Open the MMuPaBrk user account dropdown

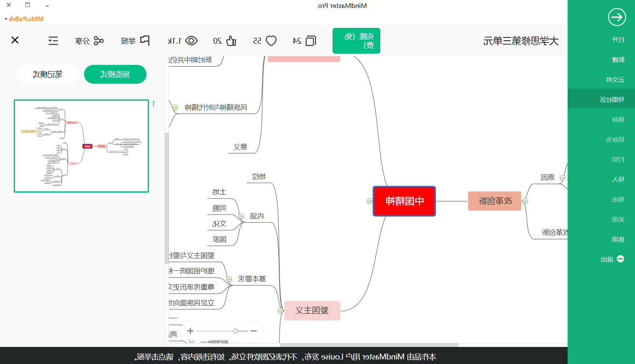tap(24, 19)
